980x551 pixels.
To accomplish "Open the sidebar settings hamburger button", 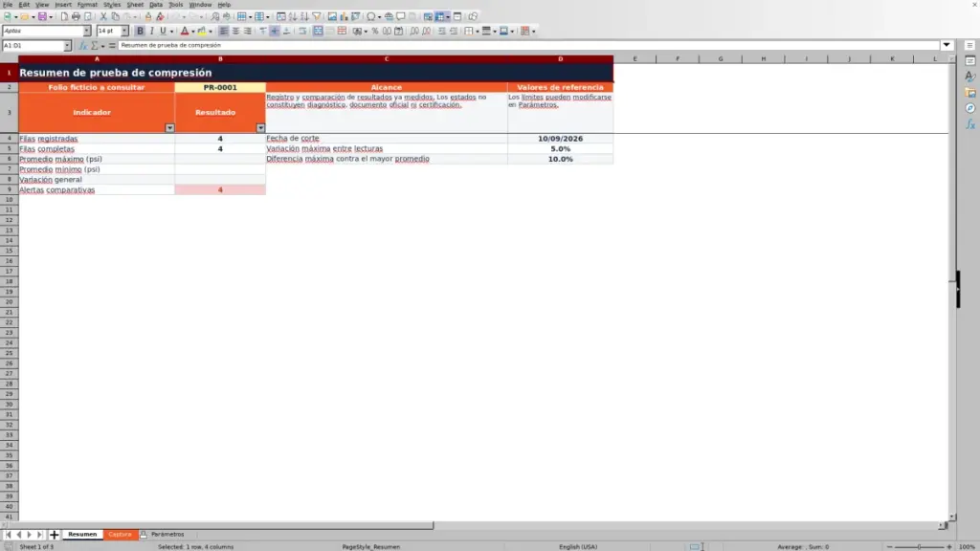I will tap(969, 45).
